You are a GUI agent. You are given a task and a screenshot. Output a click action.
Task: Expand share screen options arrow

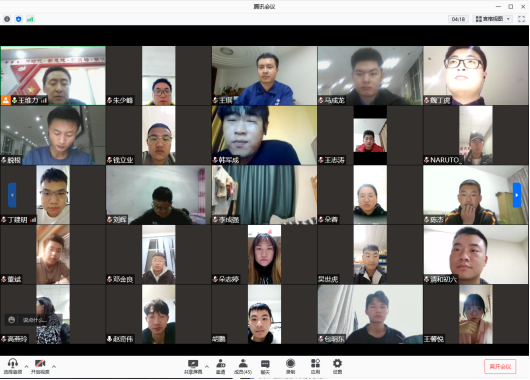(x=207, y=366)
